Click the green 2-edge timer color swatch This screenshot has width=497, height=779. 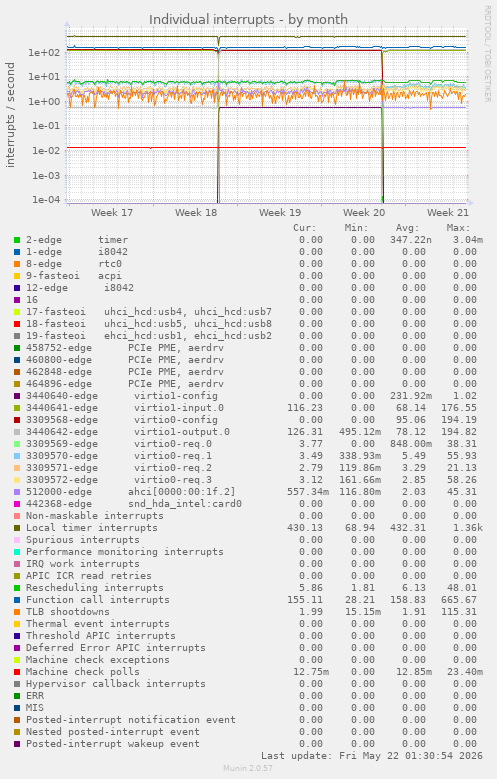point(17,240)
